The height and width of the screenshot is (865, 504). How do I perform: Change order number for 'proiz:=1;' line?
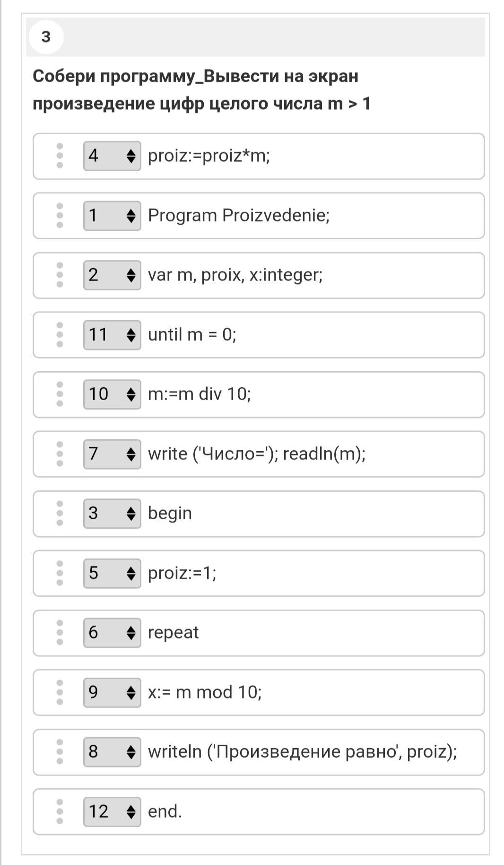tap(112, 573)
